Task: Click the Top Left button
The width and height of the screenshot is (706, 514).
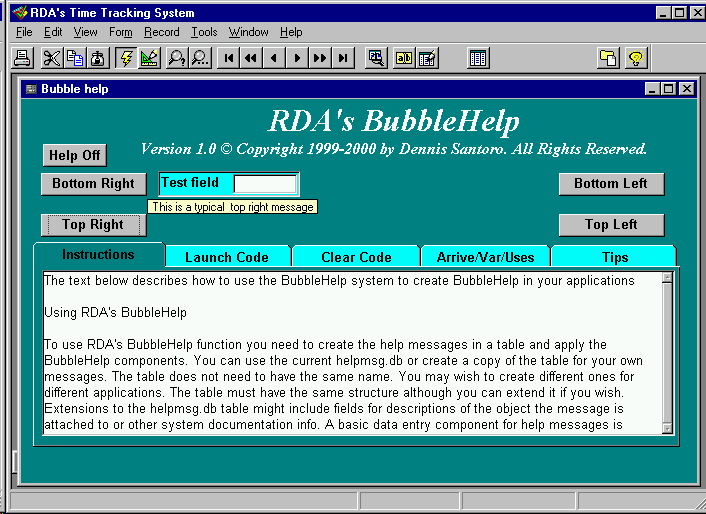Action: point(611,225)
